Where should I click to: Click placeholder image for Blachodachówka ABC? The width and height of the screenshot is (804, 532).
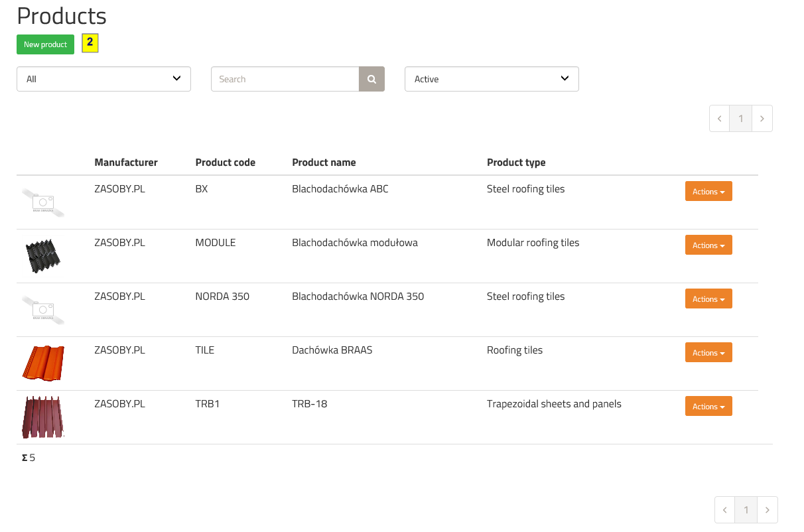[43, 202]
